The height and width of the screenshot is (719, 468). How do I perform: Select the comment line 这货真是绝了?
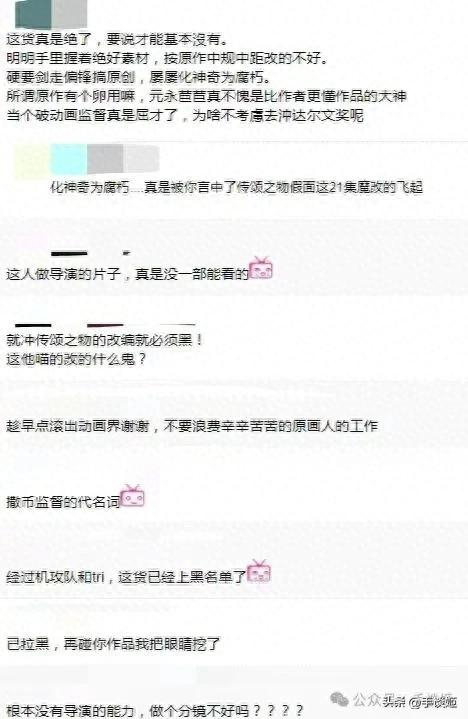pyautogui.click(x=117, y=39)
